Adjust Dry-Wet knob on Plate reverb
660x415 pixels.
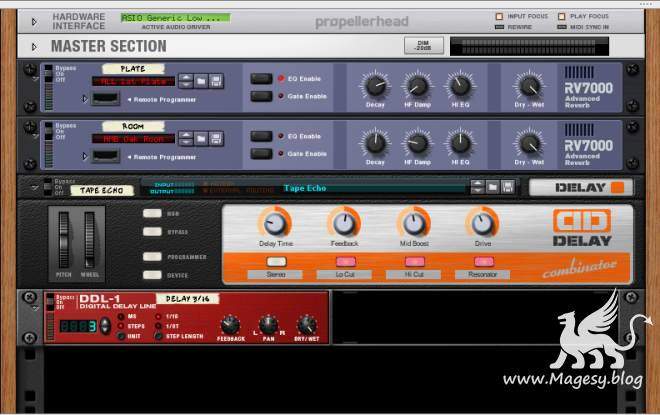point(529,86)
